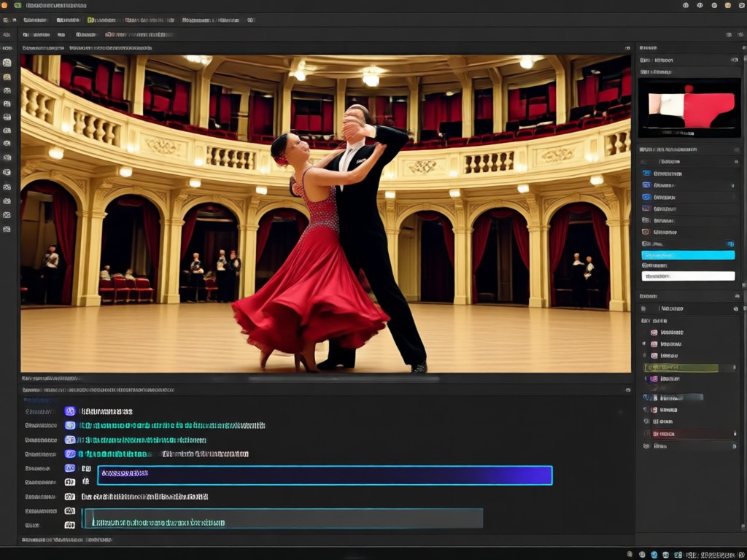This screenshot has height=560, width=747.
Task: Click the green icon beside the orange title-bar dot
Action: 18,5
